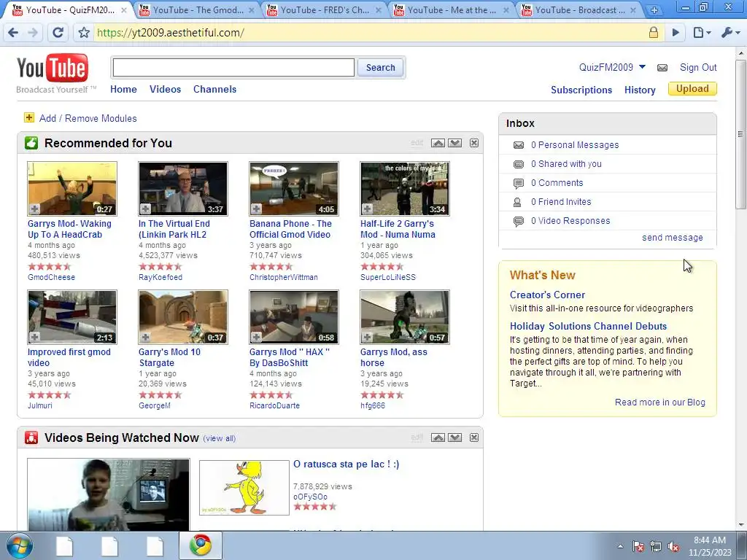Viewport: 747px width, 560px height.
Task: Add In The Virtual End to queue
Action: [146, 209]
